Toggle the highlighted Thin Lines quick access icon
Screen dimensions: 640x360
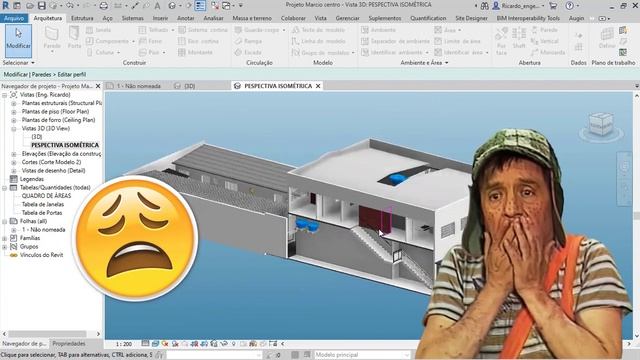pos(200,6)
